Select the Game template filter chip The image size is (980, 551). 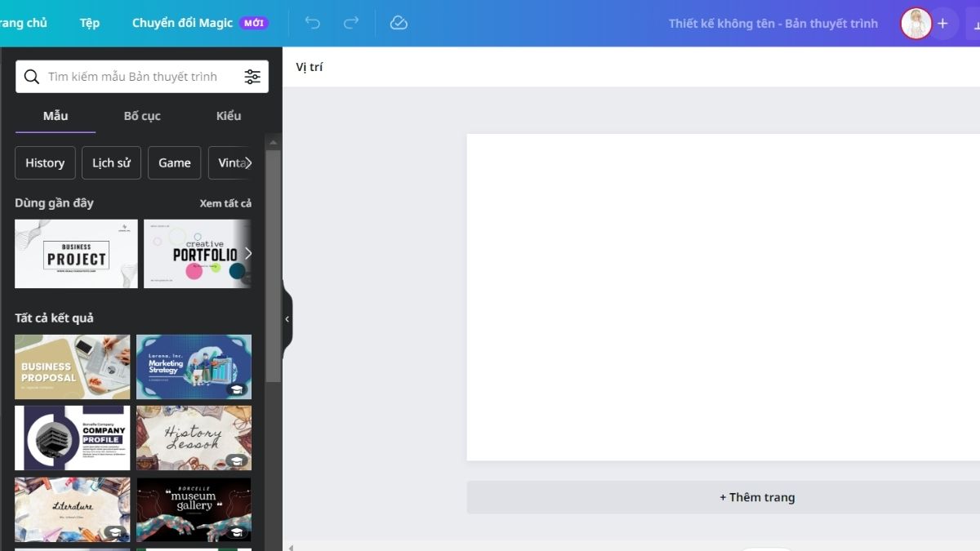point(174,162)
